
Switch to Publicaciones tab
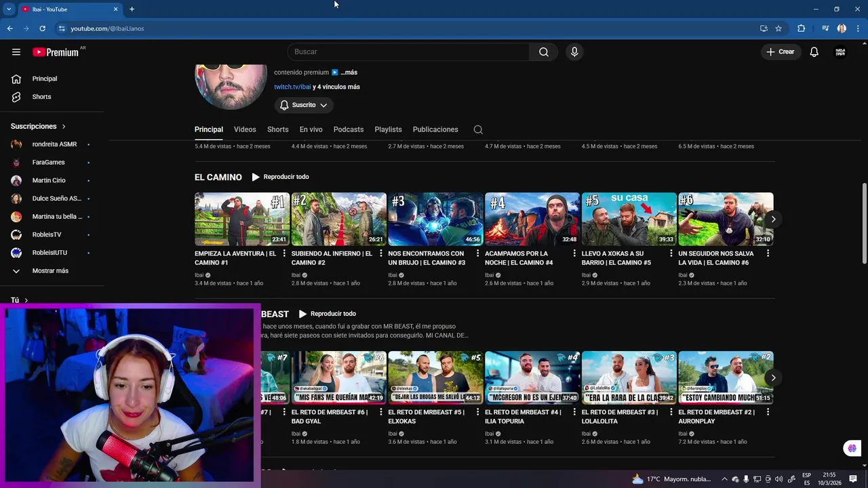(x=435, y=129)
